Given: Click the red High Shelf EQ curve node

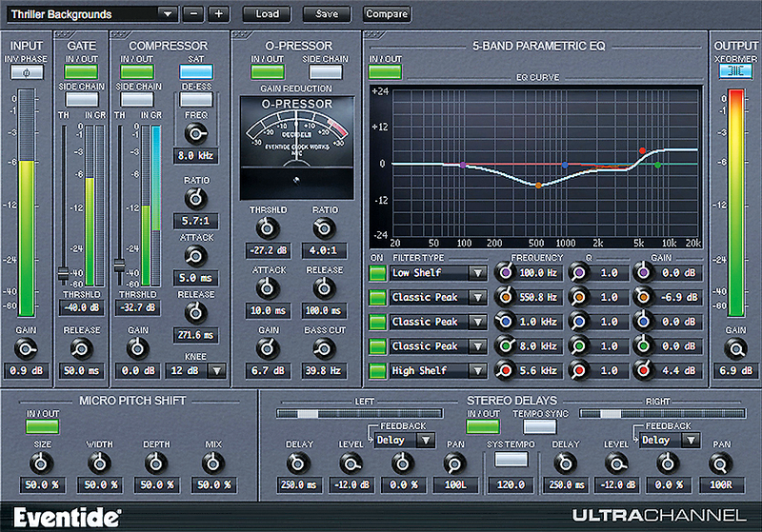Looking at the screenshot, I should coord(642,150).
